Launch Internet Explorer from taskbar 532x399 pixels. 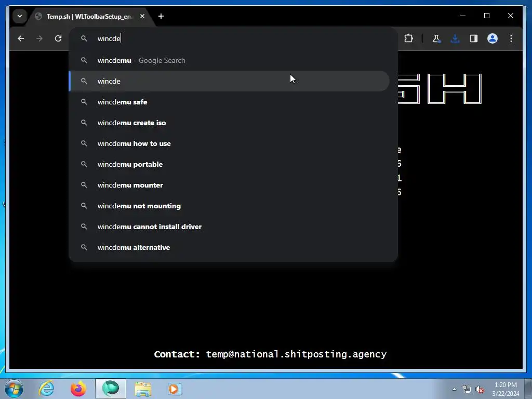[46, 389]
